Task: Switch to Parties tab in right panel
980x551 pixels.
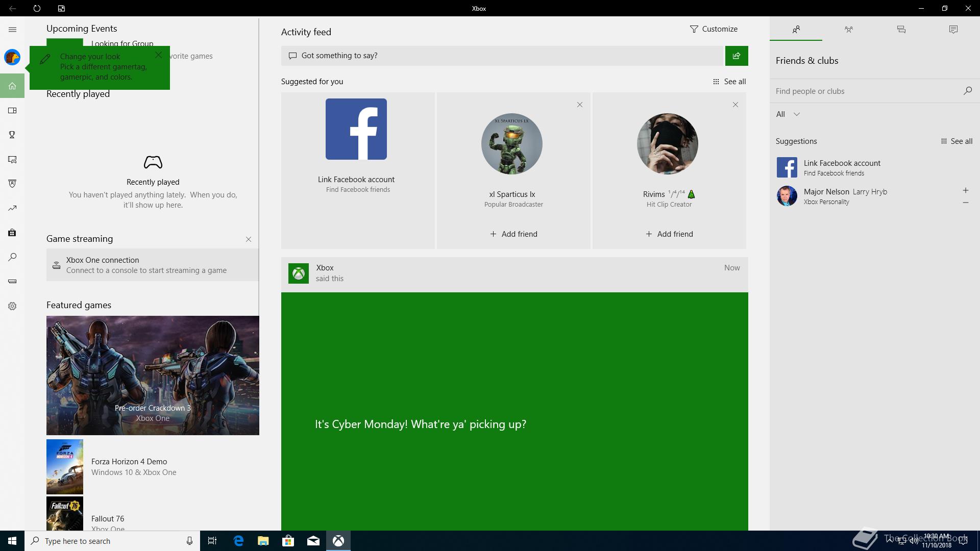Action: [848, 29]
